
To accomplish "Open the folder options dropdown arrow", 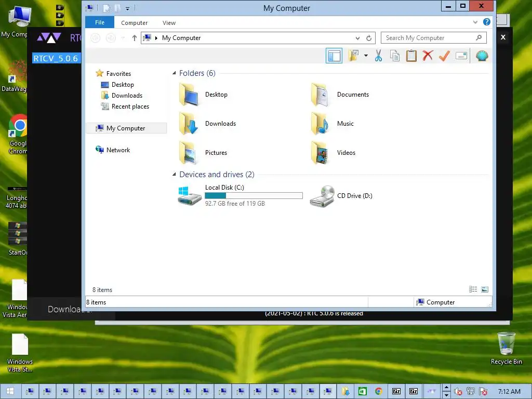I will (366, 56).
